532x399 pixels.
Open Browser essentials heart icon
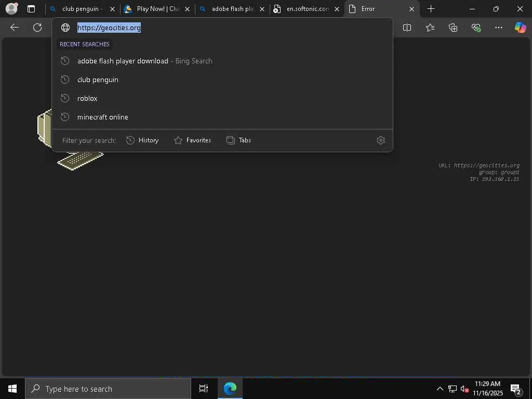coord(476,28)
